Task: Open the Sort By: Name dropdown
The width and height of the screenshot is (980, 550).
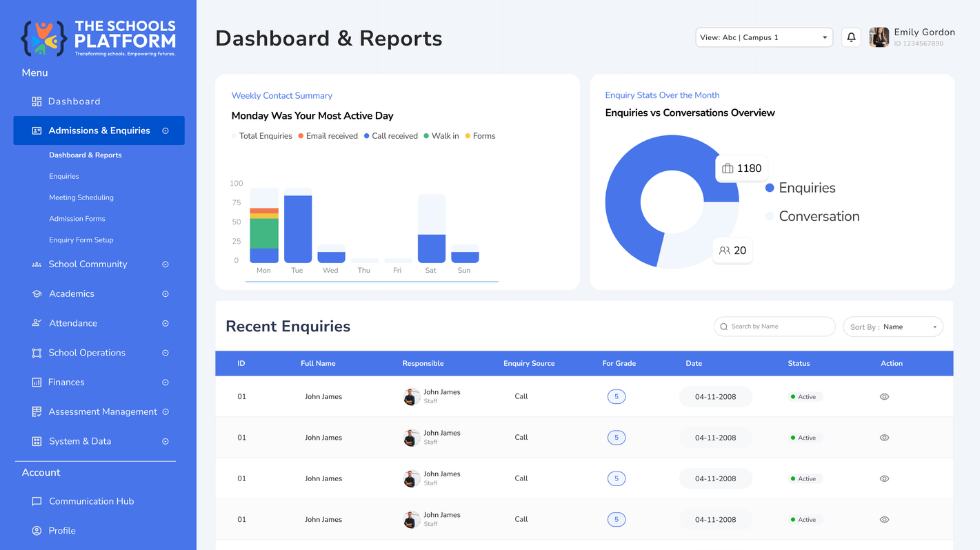Action: point(892,327)
